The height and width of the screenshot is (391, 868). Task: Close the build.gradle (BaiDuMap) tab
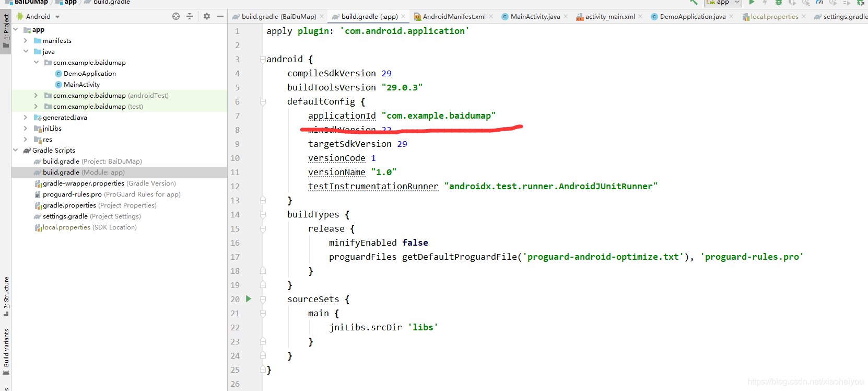[322, 17]
